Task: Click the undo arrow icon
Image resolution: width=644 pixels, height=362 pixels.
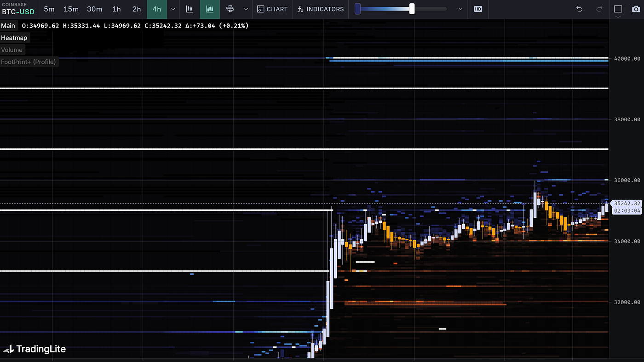Action: pos(580,9)
